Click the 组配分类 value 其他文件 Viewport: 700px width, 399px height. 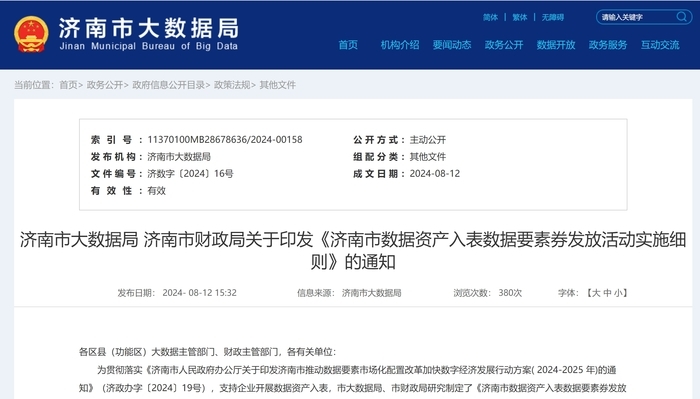point(428,157)
